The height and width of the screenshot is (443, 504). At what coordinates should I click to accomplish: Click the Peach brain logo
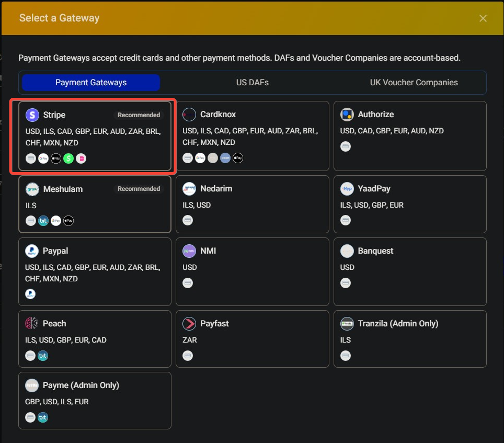click(32, 323)
